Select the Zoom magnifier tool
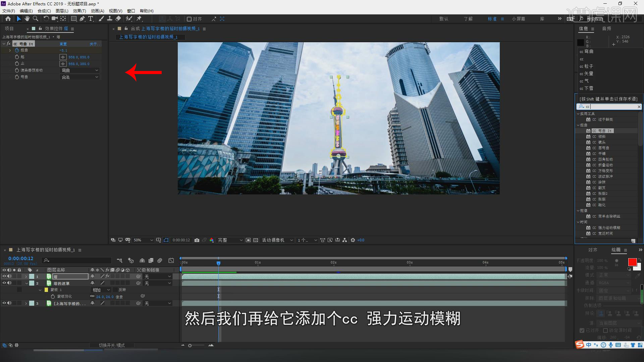Viewport: 644px width, 362px height. click(36, 19)
